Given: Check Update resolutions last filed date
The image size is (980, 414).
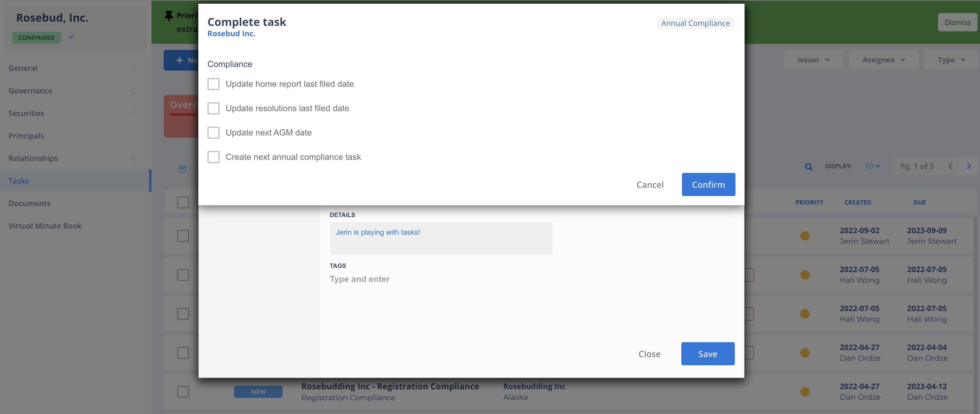Looking at the screenshot, I should 214,108.
